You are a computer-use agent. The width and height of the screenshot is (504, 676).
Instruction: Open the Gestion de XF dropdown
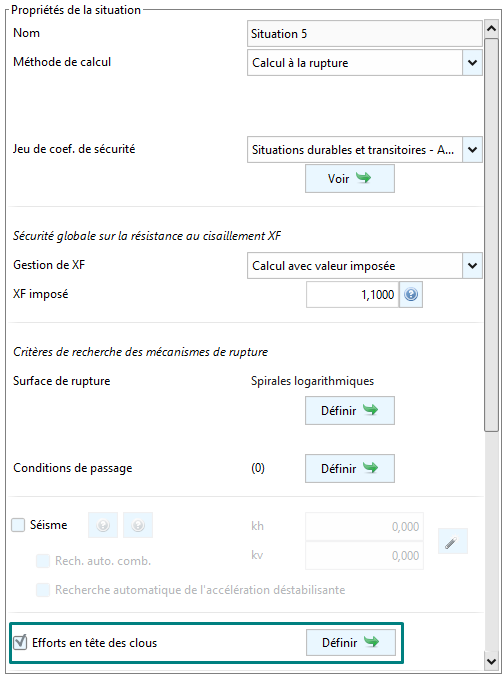472,266
